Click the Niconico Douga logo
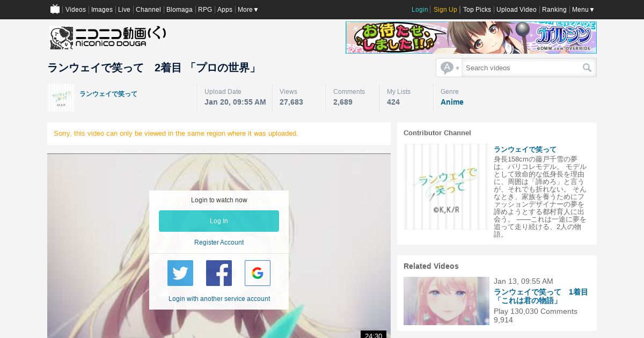644x338 pixels. pos(108,38)
